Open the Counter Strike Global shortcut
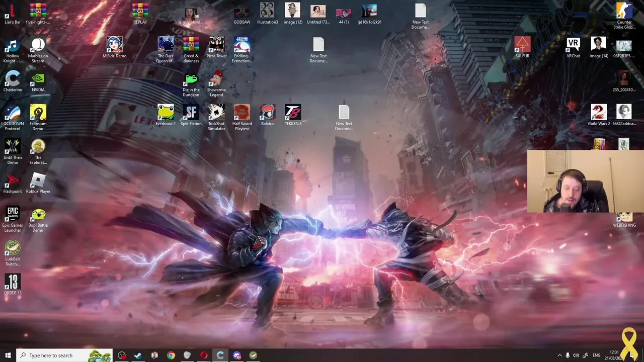 point(624,16)
